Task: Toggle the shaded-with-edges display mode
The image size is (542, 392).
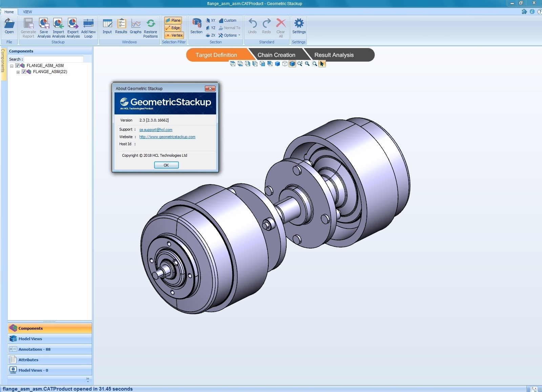Action: 292,64
